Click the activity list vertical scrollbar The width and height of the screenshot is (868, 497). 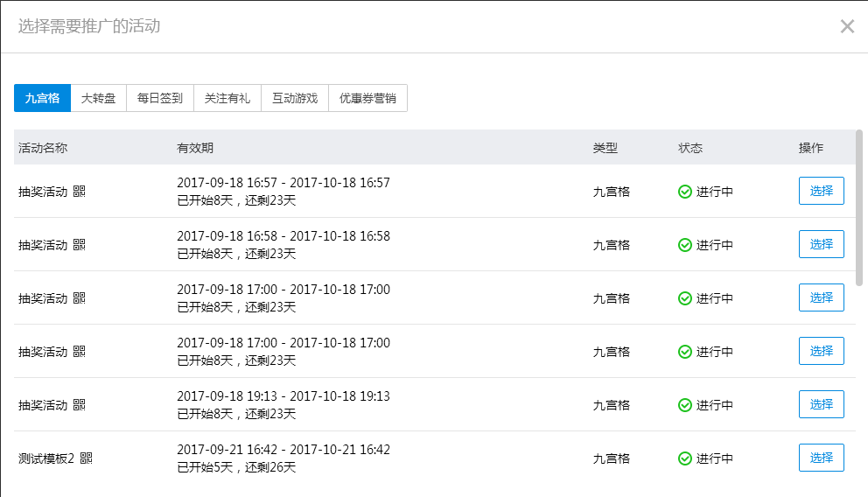[x=859, y=207]
